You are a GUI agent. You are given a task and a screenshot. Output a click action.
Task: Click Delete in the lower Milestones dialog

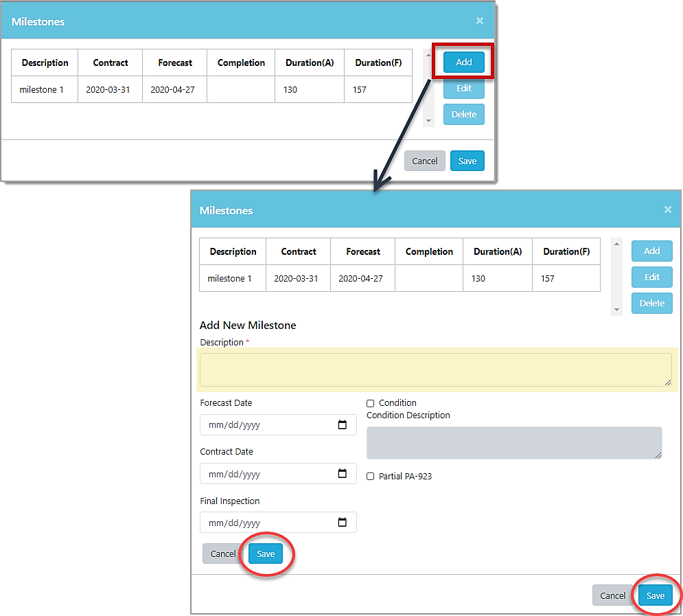coord(651,303)
